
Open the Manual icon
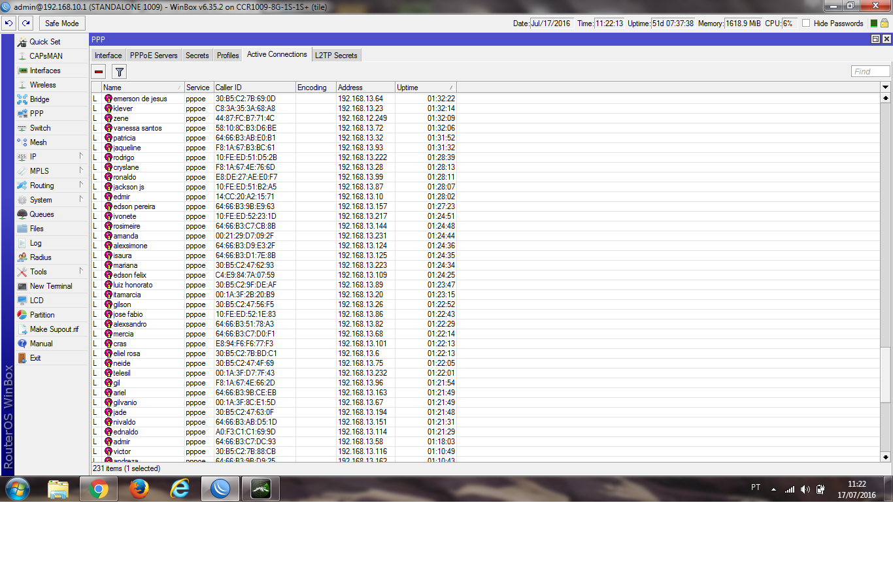(x=22, y=344)
